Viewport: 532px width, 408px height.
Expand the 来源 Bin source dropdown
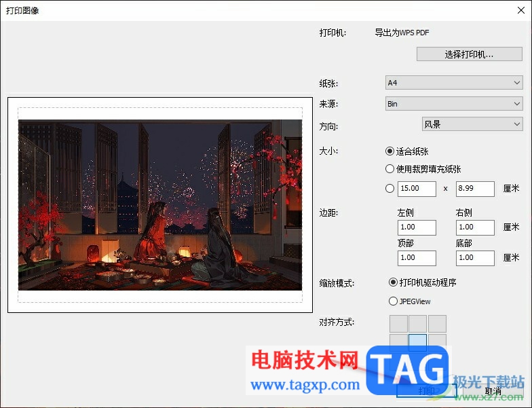coord(454,103)
